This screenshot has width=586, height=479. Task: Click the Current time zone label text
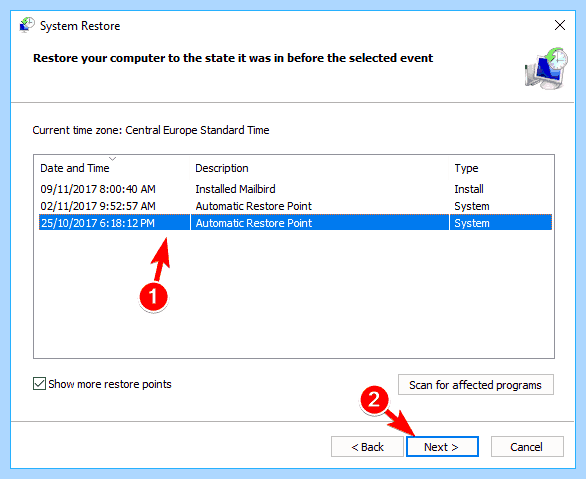point(151,130)
